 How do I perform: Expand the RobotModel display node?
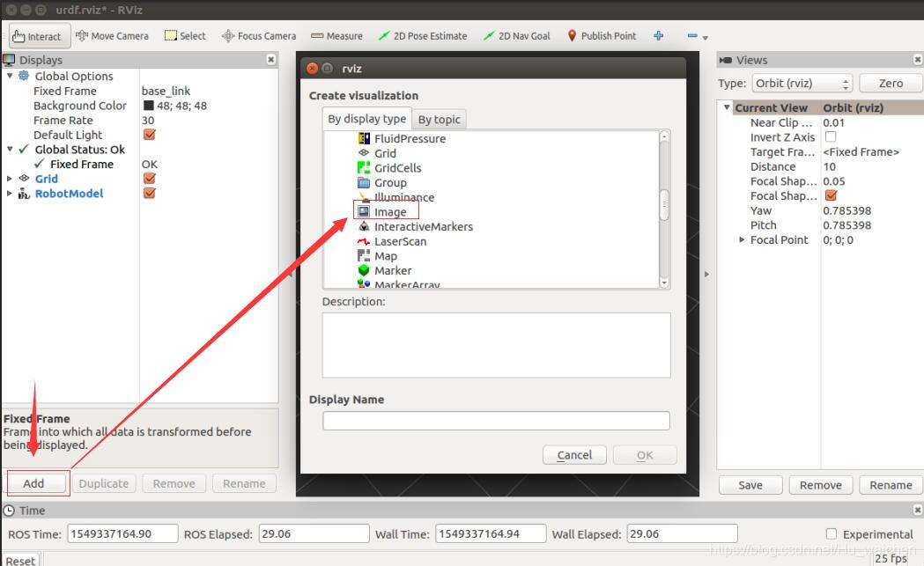10,193
